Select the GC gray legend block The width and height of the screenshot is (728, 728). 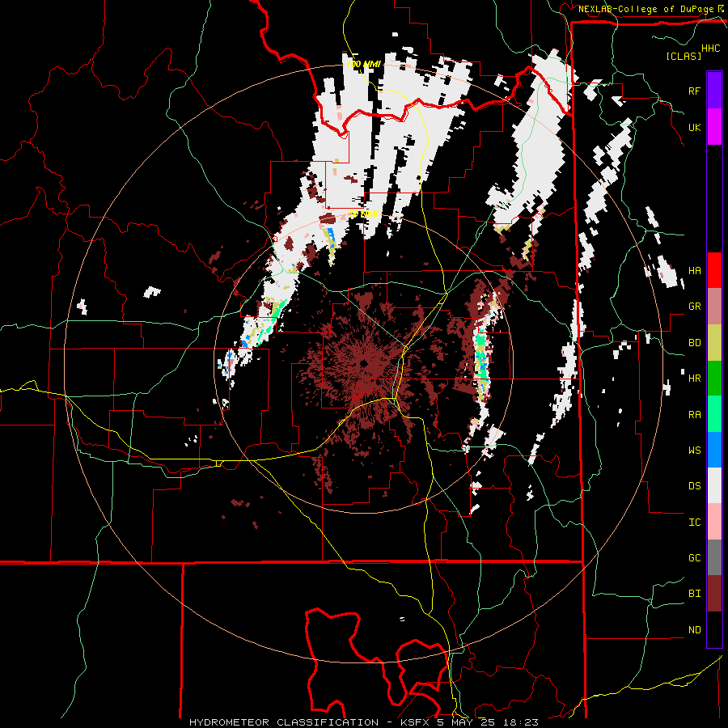pyautogui.click(x=714, y=557)
